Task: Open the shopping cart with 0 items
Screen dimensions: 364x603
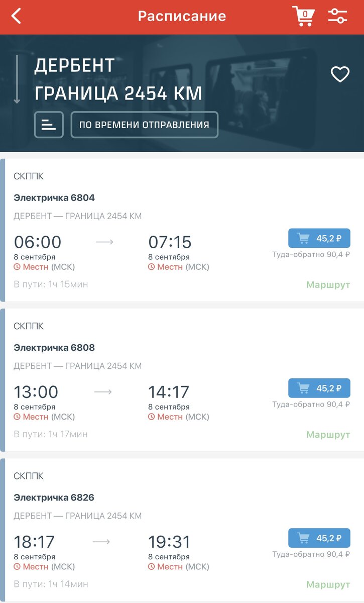Action: [x=303, y=16]
